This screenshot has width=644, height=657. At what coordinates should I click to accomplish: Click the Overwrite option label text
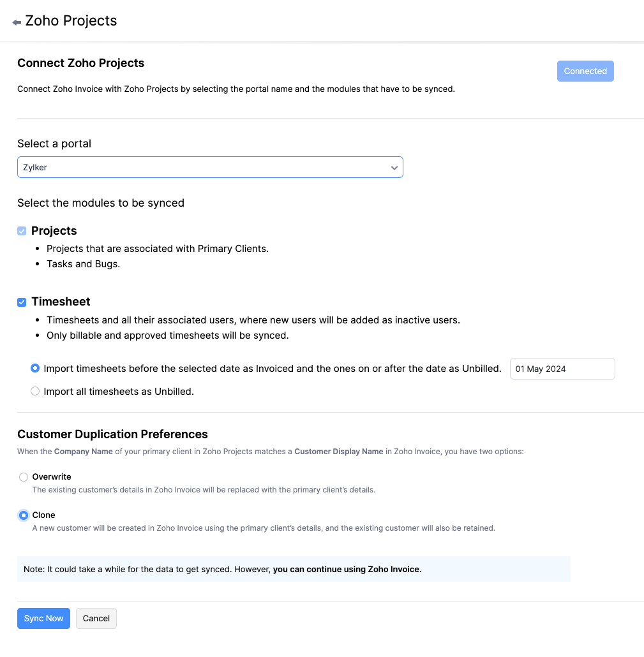(52, 477)
